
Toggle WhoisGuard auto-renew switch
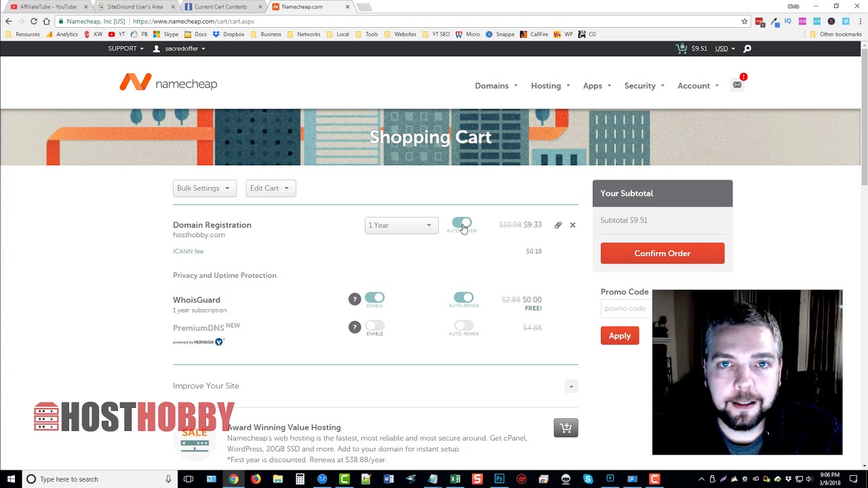coord(464,298)
